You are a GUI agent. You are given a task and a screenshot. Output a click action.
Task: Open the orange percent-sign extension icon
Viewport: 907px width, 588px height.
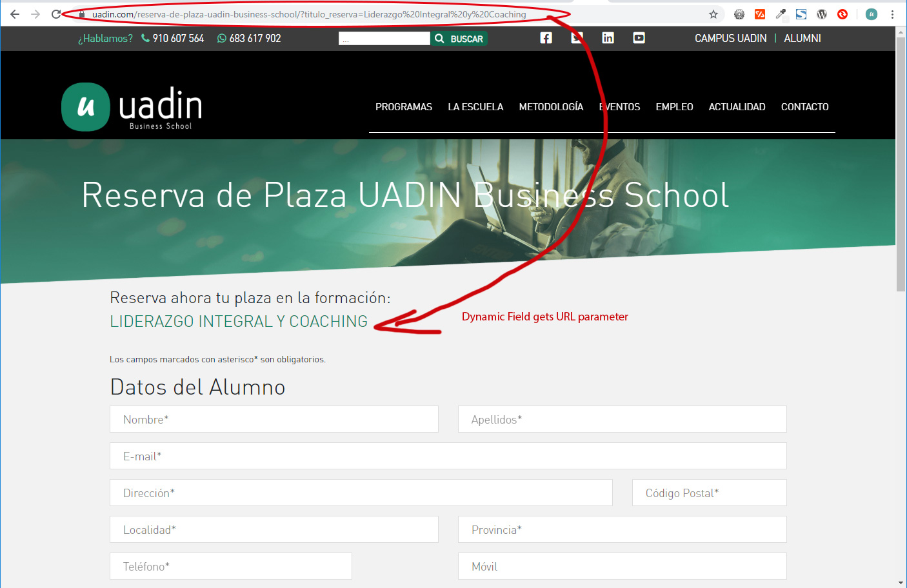pyautogui.click(x=760, y=14)
